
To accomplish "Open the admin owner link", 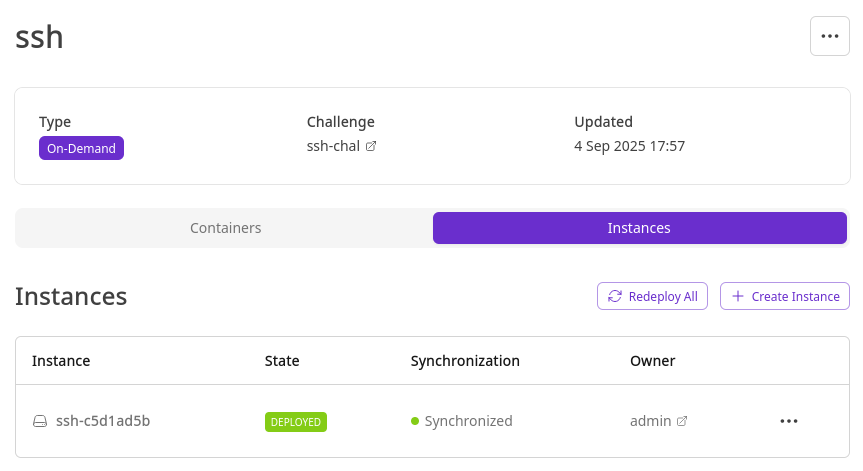I will 650,421.
